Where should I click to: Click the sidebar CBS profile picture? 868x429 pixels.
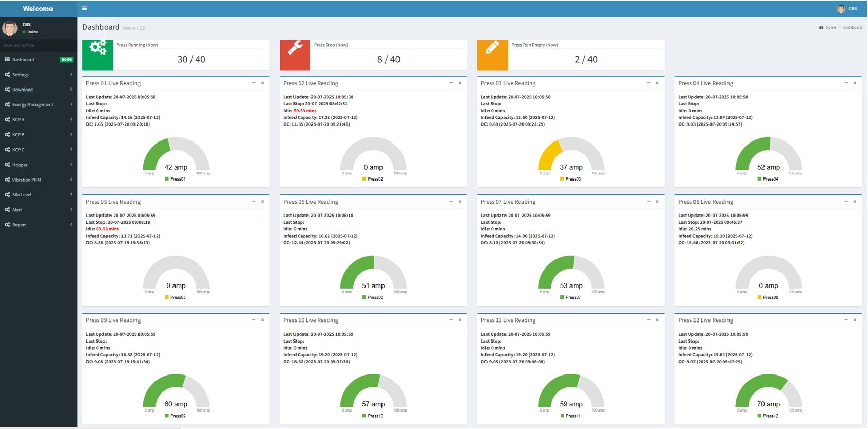click(10, 28)
